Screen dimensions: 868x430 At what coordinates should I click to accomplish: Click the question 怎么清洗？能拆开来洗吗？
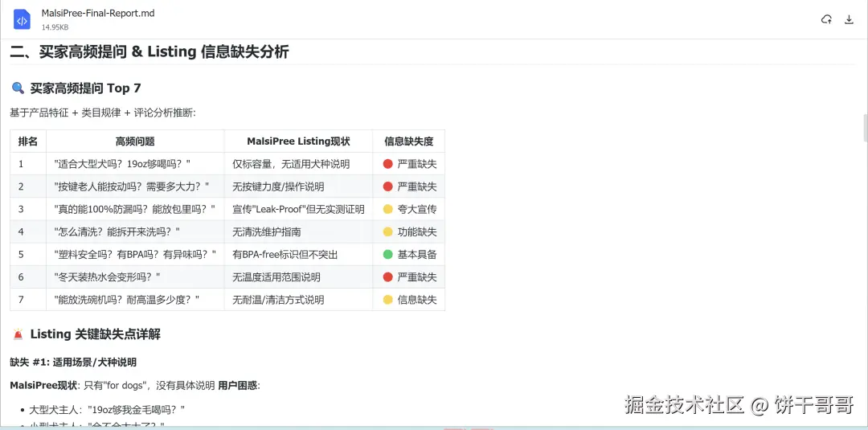tap(117, 232)
